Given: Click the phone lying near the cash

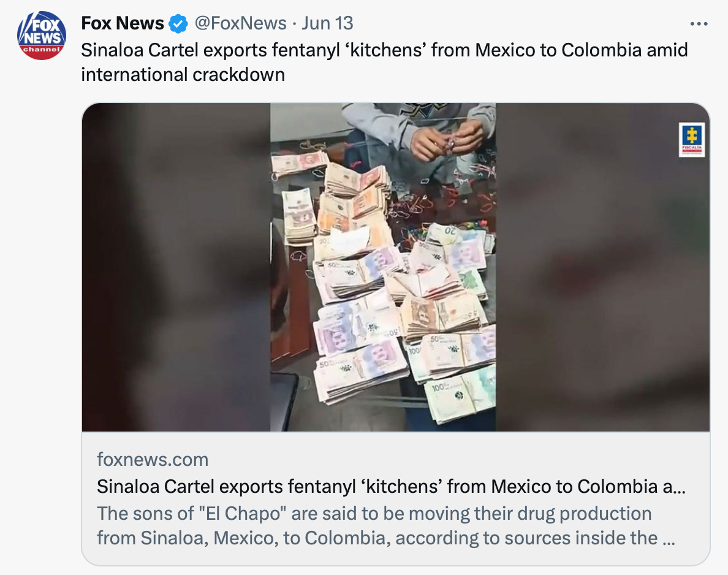Looking at the screenshot, I should (284, 402).
